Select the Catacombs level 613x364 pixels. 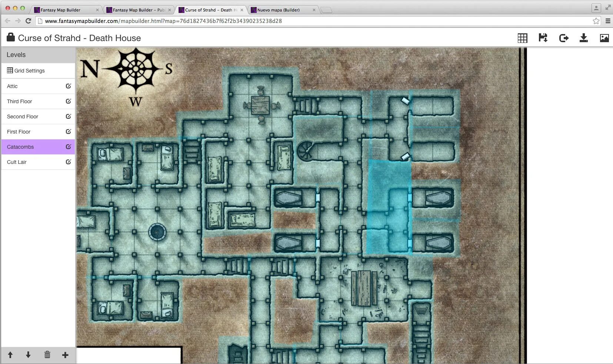38,147
